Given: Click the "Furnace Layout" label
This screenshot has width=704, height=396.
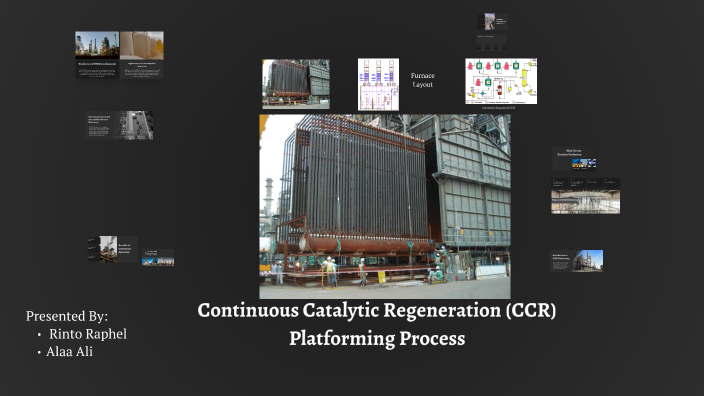Looking at the screenshot, I should (x=422, y=80).
